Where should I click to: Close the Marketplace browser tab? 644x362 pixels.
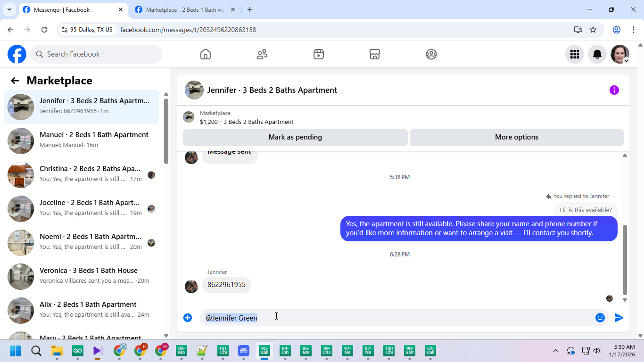click(x=233, y=9)
